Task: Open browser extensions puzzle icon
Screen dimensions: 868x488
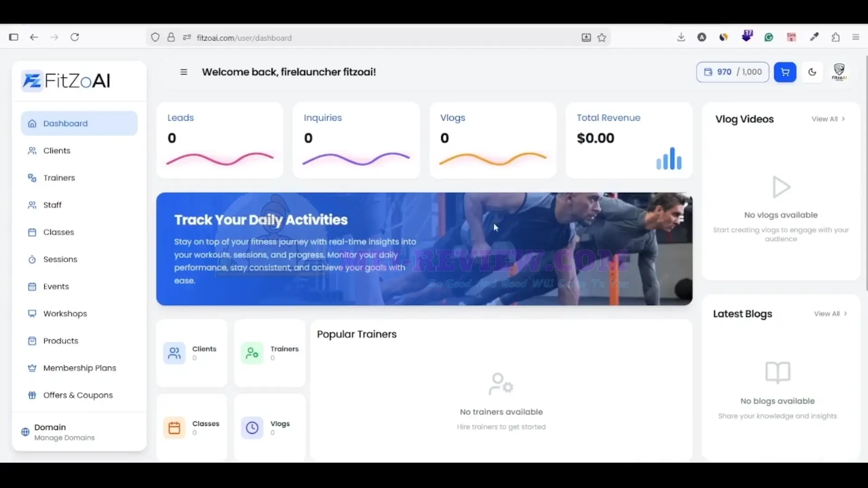Action: (x=835, y=38)
